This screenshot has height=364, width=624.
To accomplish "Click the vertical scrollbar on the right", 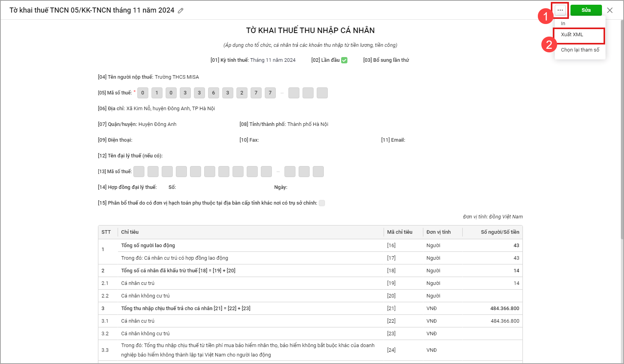I will 622,157.
